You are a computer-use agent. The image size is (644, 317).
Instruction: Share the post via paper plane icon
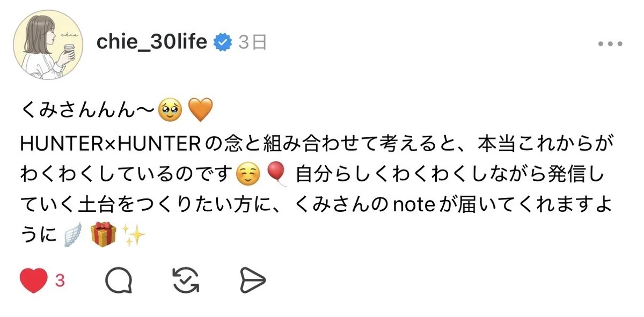(x=253, y=281)
